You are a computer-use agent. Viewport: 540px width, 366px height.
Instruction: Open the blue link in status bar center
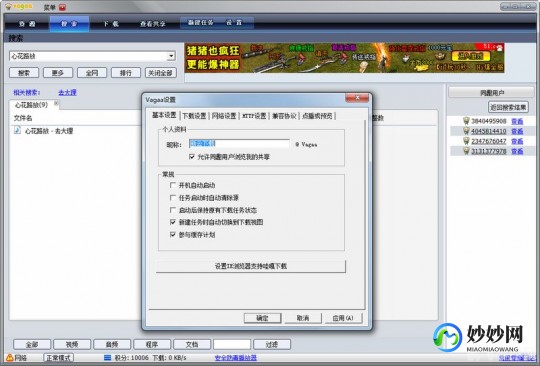point(236,358)
